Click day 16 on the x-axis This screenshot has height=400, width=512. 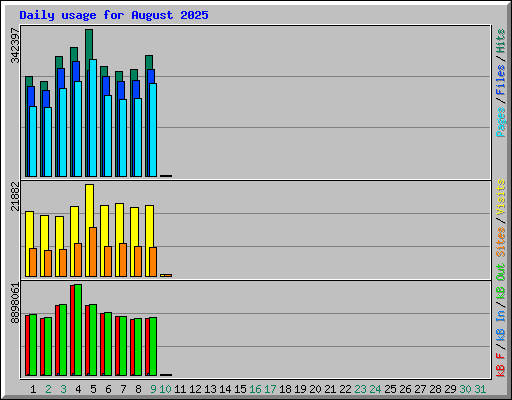tap(255, 389)
